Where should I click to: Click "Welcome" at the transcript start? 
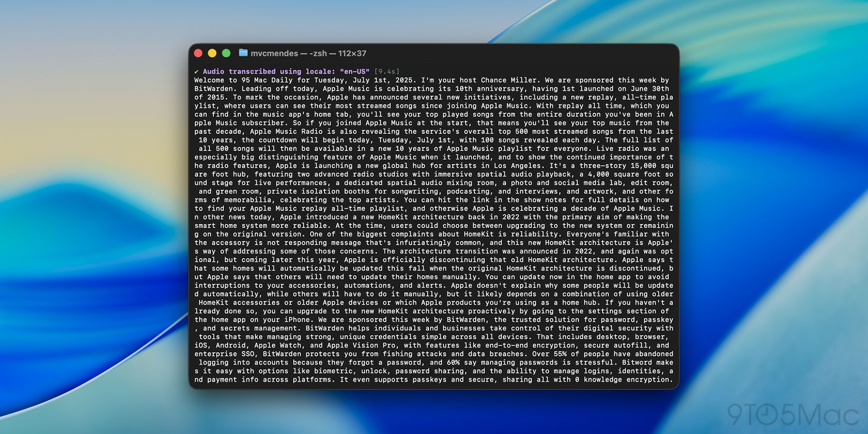click(209, 80)
